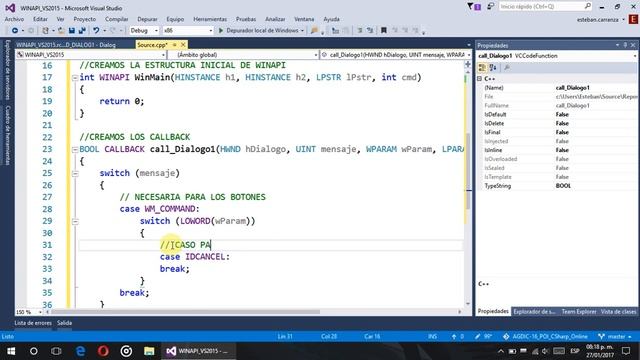Viewport: 640px width, 360px height.
Task: Click the Task View taskbar icon
Action: coord(56,351)
